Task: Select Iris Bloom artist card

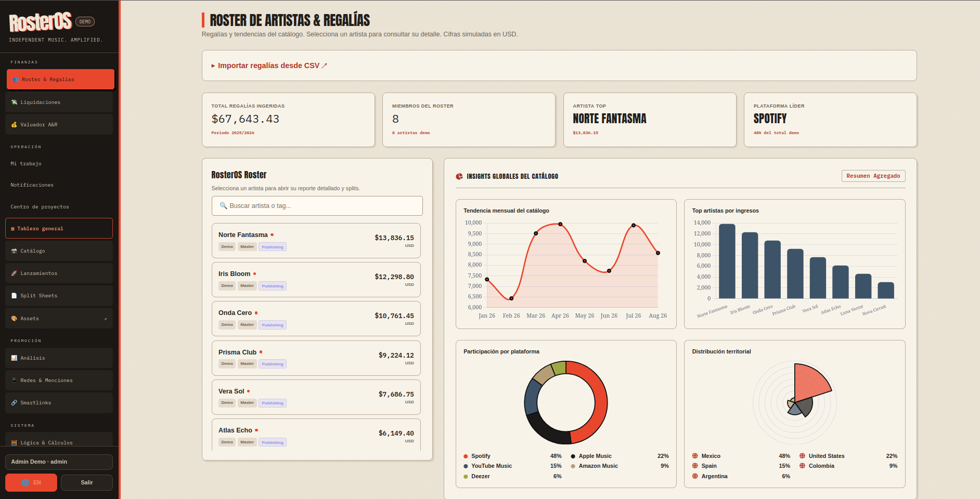Action: point(316,280)
